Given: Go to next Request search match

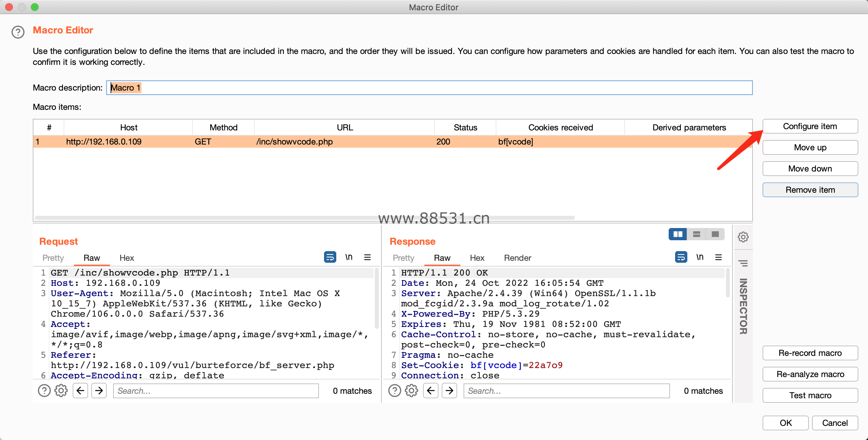Looking at the screenshot, I should [99, 391].
